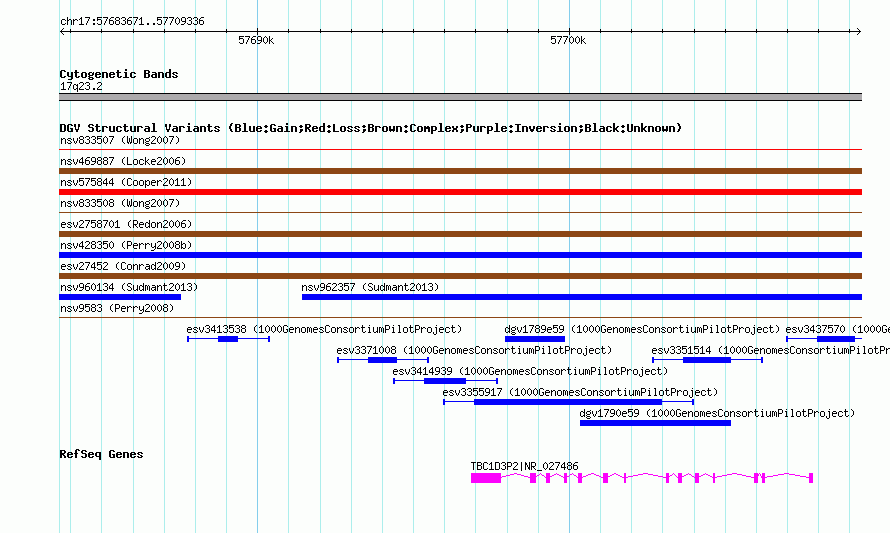Click the 57690k ruler tick label
890x533 pixels.
256,40
